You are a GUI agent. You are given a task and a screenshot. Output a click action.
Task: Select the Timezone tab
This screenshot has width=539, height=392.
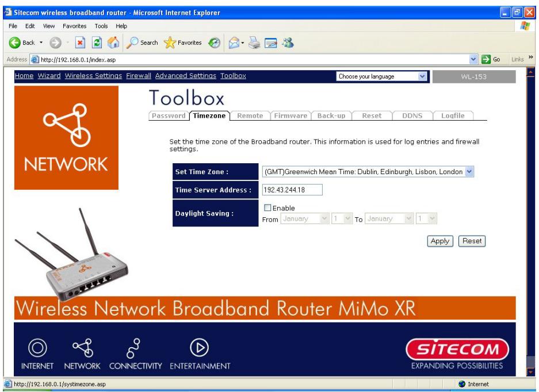209,116
